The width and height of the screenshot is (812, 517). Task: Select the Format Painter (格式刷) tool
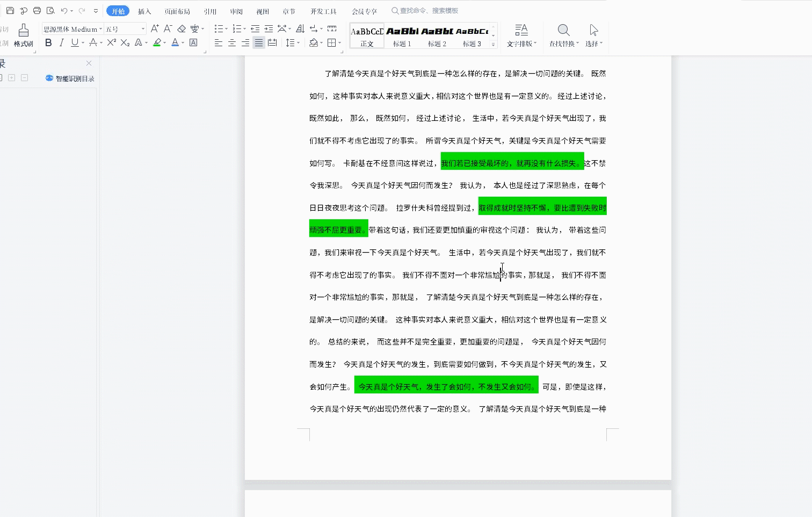pos(24,35)
